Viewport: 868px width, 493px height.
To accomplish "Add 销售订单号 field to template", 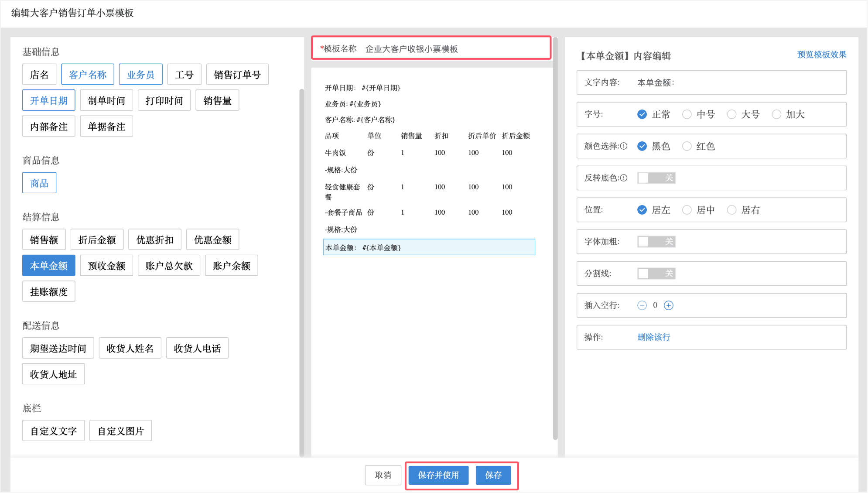I will (x=237, y=75).
